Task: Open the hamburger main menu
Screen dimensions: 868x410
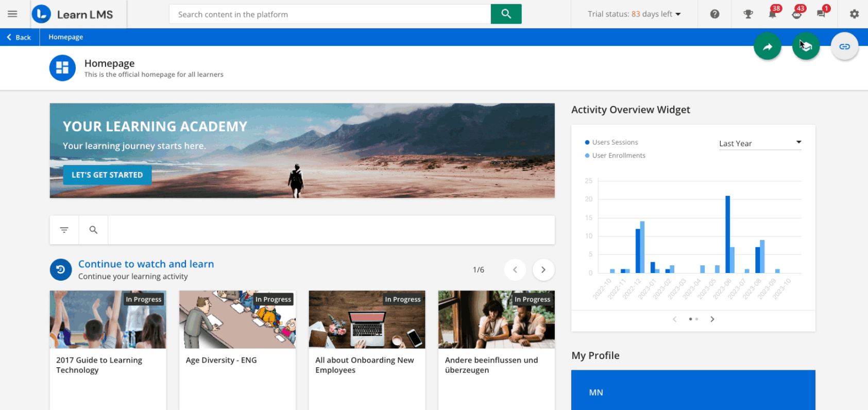Action: 12,14
